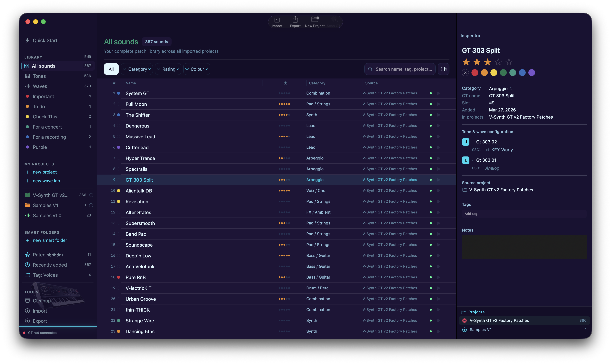Click the Recently added clock icon
The width and height of the screenshot is (611, 364).
27,265
